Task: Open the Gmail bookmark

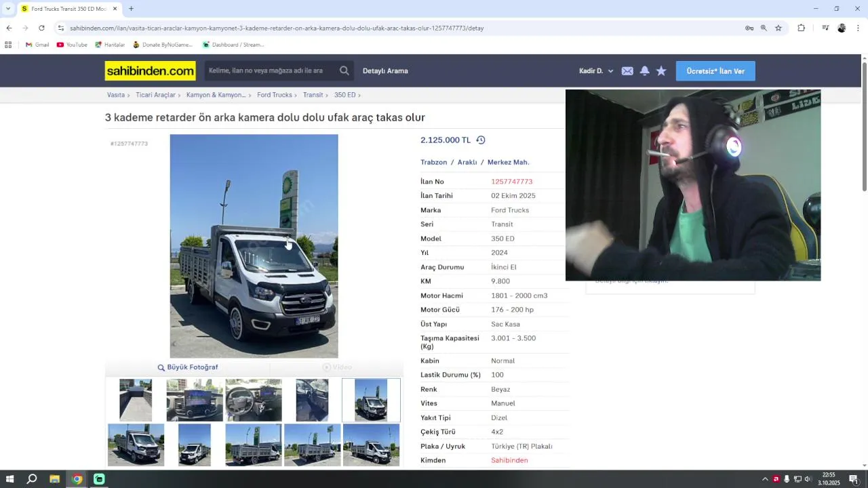Action: [x=37, y=45]
